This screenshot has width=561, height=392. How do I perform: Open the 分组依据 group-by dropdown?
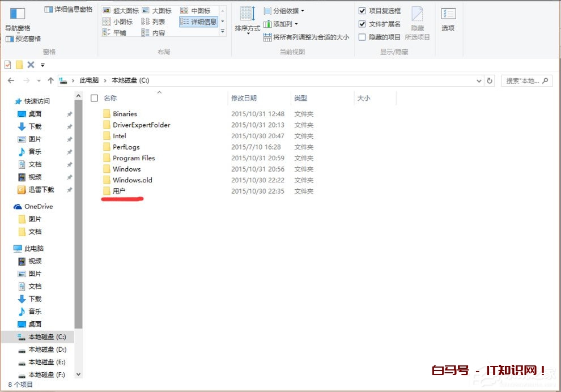coord(280,11)
